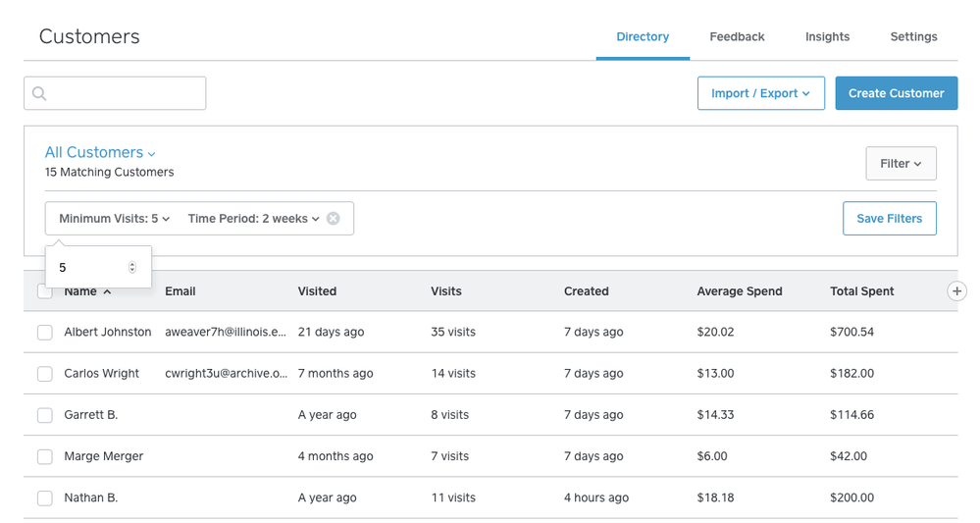
Task: Open the Settings tab
Action: click(x=913, y=37)
